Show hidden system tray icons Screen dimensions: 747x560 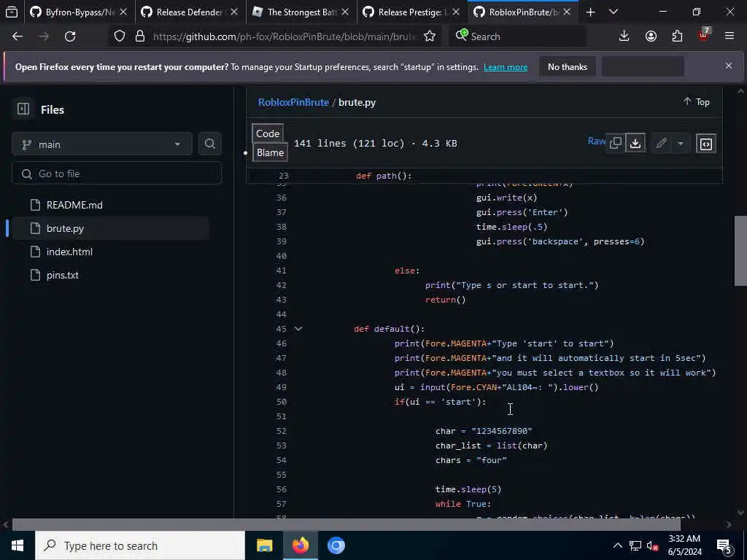pyautogui.click(x=617, y=545)
